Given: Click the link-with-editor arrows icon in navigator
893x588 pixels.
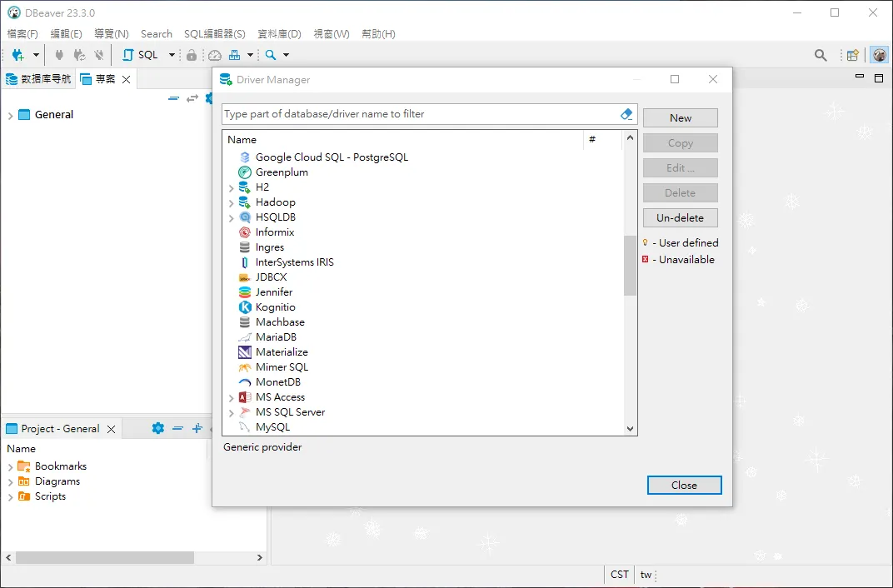Looking at the screenshot, I should point(192,98).
